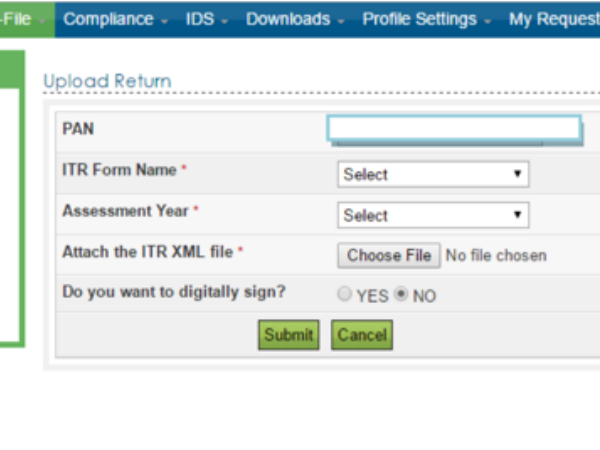Open the e-File menu

click(x=22, y=19)
